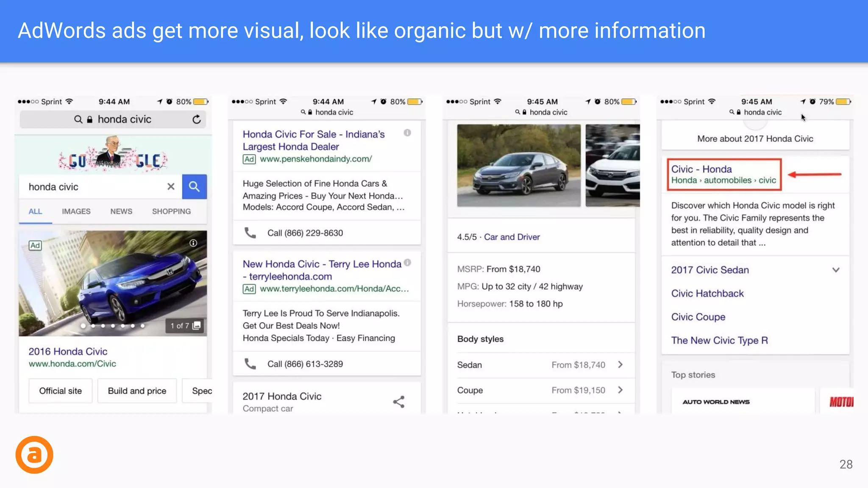This screenshot has width=868, height=488.
Task: Click Ad badge beside www.penskehondaindy.com
Action: (x=249, y=159)
